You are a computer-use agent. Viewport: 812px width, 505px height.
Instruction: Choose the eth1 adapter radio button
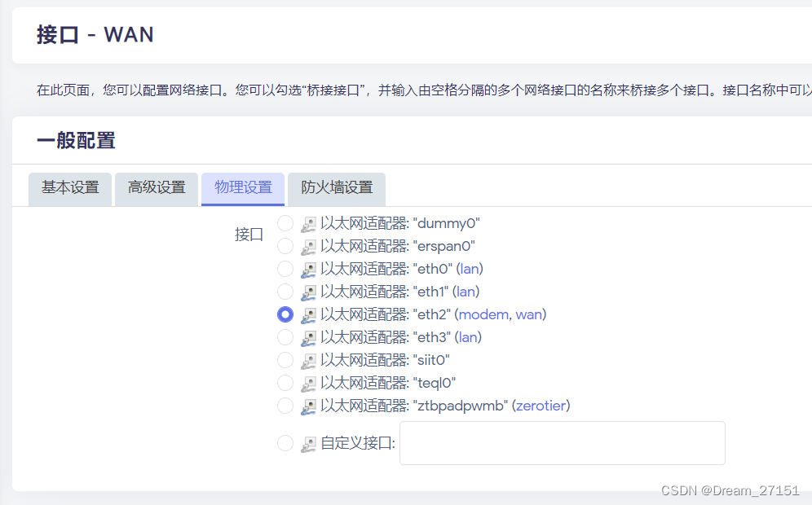(x=285, y=292)
